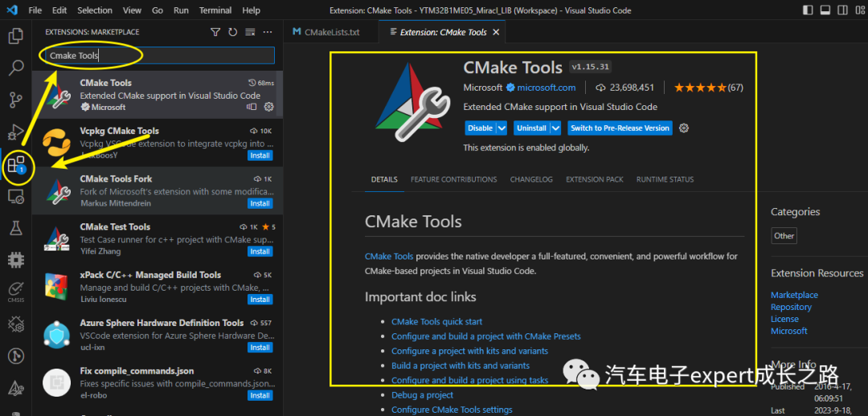The height and width of the screenshot is (416, 868).
Task: Open the Explorer view in activity bar
Action: [x=16, y=36]
